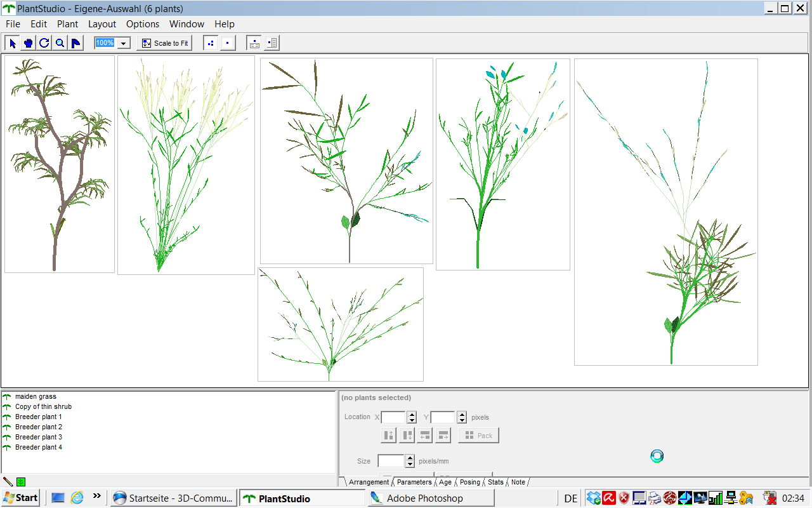Click the Show Desktop quick launch icon
The width and height of the screenshot is (812, 508).
tap(58, 498)
